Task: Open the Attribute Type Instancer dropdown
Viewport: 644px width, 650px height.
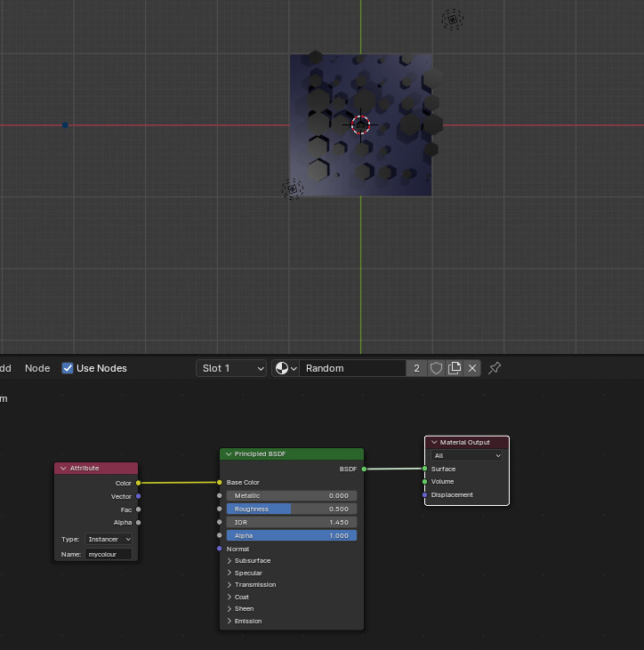Action: (x=109, y=539)
